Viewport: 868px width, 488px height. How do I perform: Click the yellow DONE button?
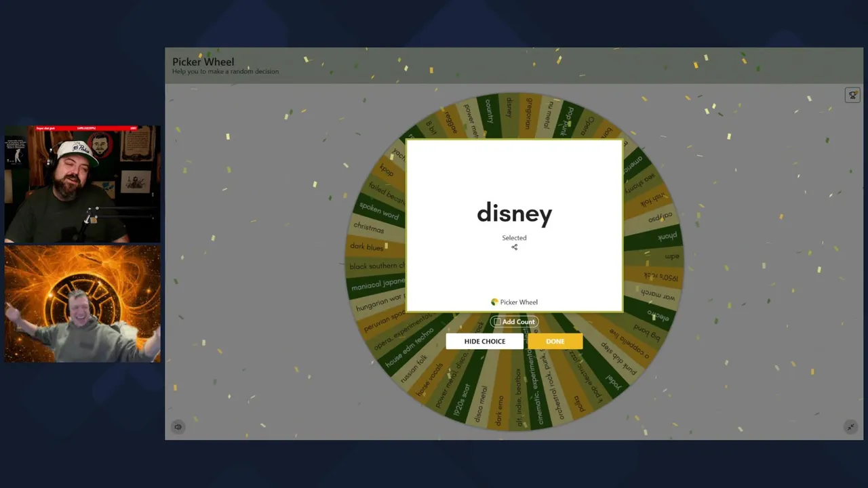(555, 341)
